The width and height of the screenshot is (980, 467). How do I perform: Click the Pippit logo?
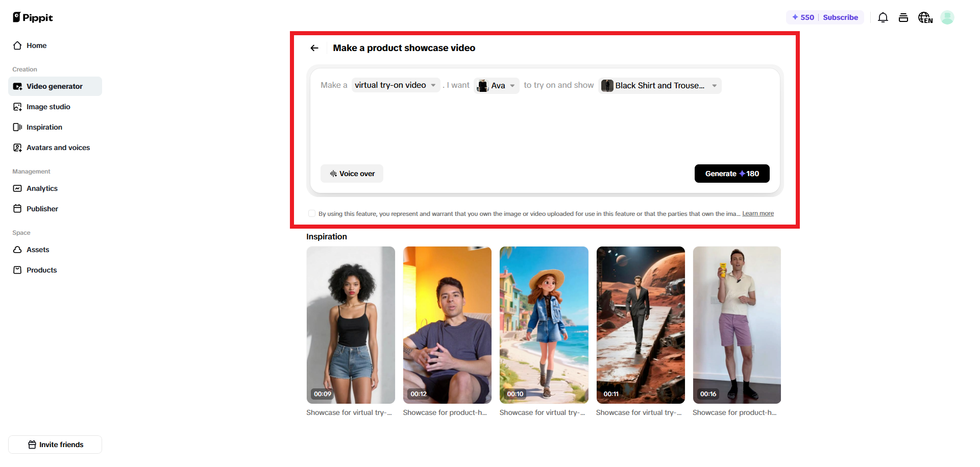[x=33, y=18]
